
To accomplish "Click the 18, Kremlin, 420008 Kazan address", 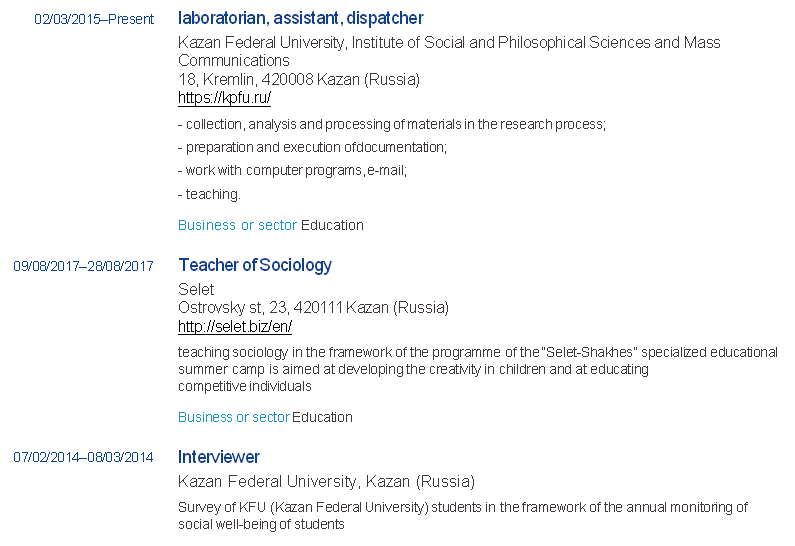I will [x=298, y=79].
